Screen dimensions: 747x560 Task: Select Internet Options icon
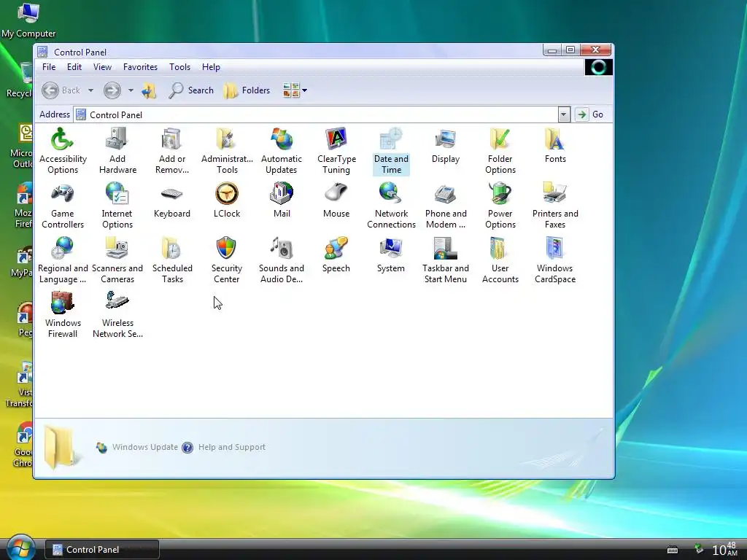click(x=117, y=205)
